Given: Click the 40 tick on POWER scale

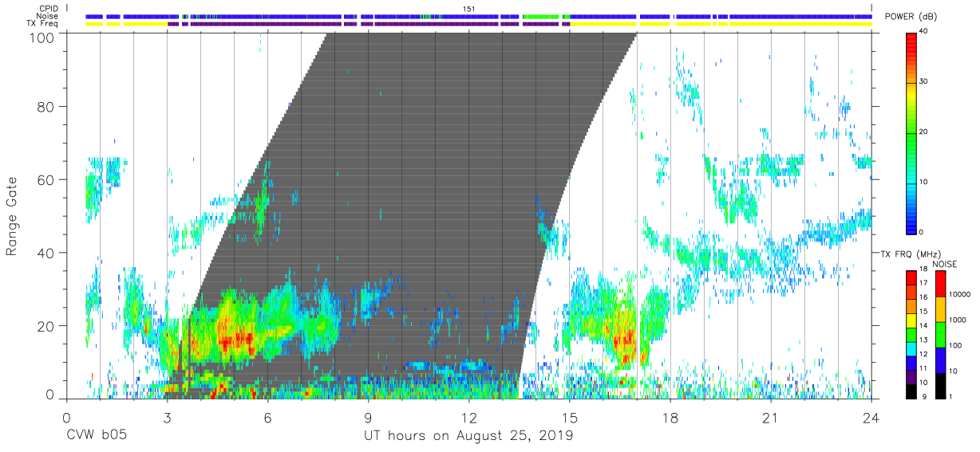Looking at the screenshot, I should pos(925,32).
